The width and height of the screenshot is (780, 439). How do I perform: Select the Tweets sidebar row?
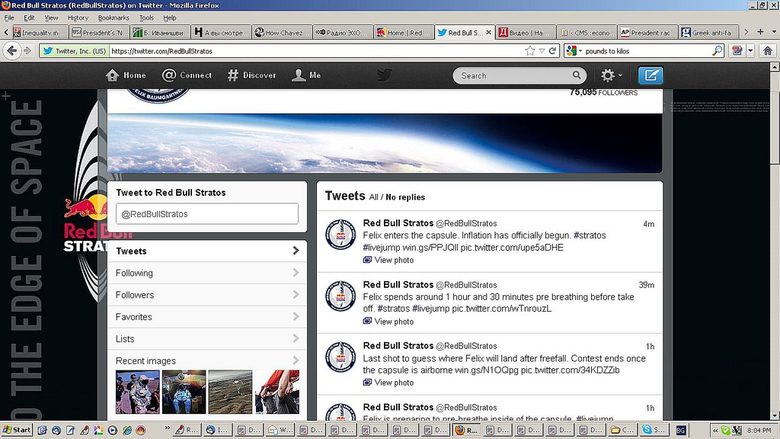click(x=207, y=251)
